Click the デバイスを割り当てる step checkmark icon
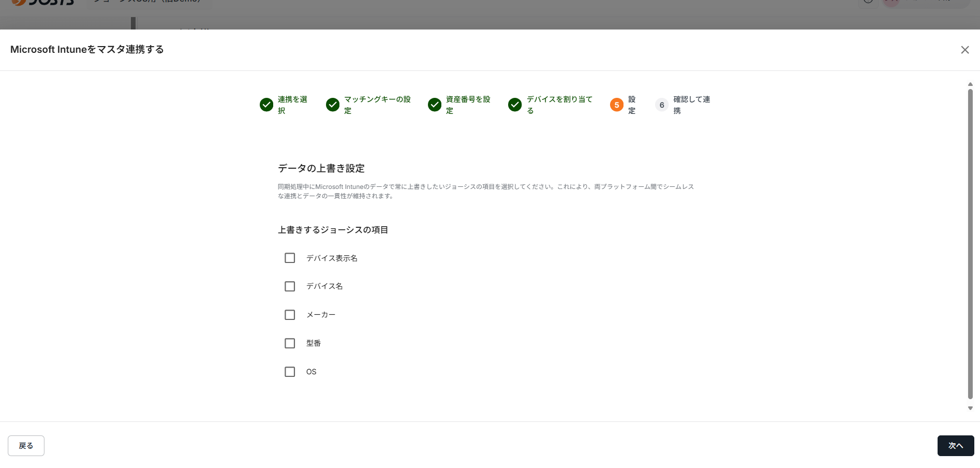The height and width of the screenshot is (468, 980). [515, 105]
